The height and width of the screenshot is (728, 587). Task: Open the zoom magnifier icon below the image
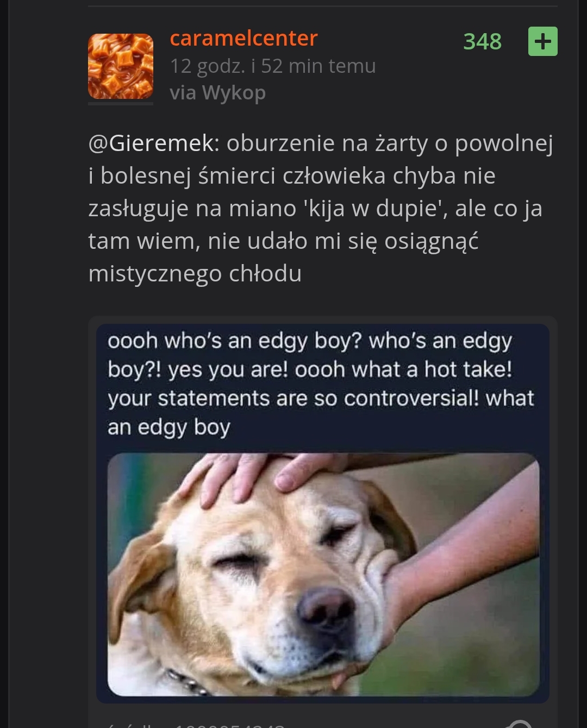pos(520,724)
